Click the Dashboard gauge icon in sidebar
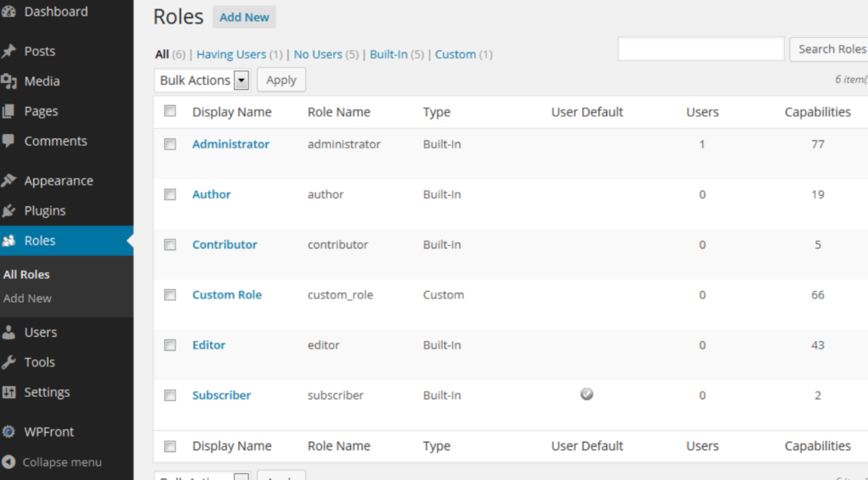 9,12
